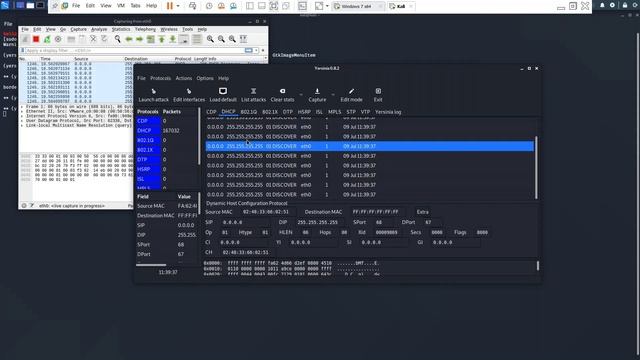Click Capture in Yersinia toolbar

click(x=317, y=95)
